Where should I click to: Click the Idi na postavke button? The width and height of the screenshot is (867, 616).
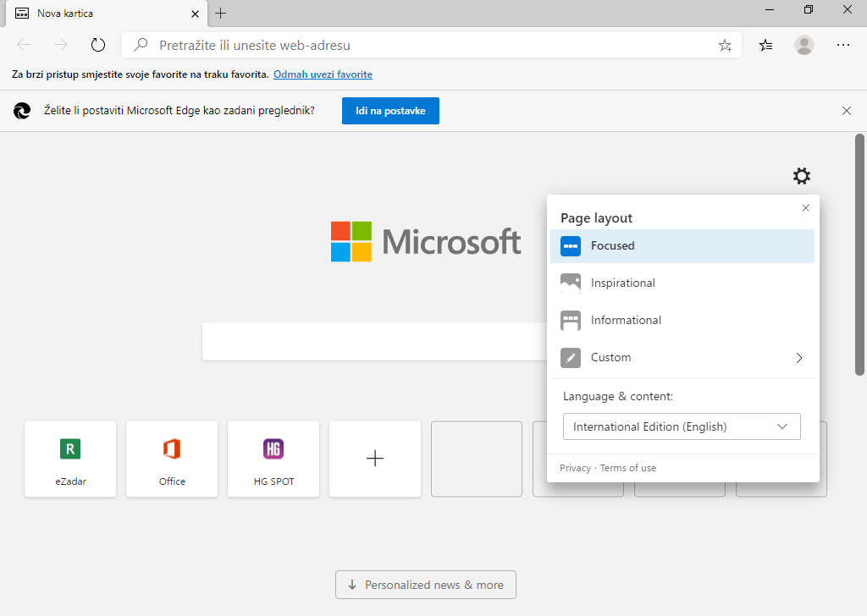coord(390,111)
